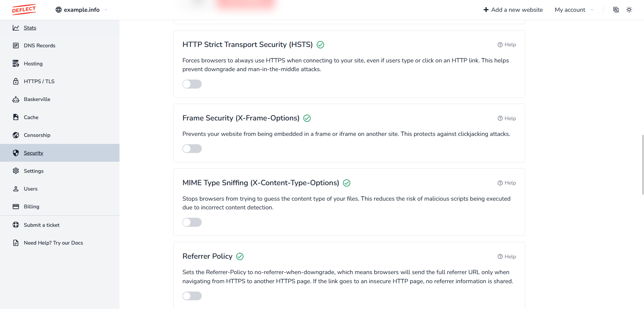Click the Baskerville robot icon

point(16,99)
